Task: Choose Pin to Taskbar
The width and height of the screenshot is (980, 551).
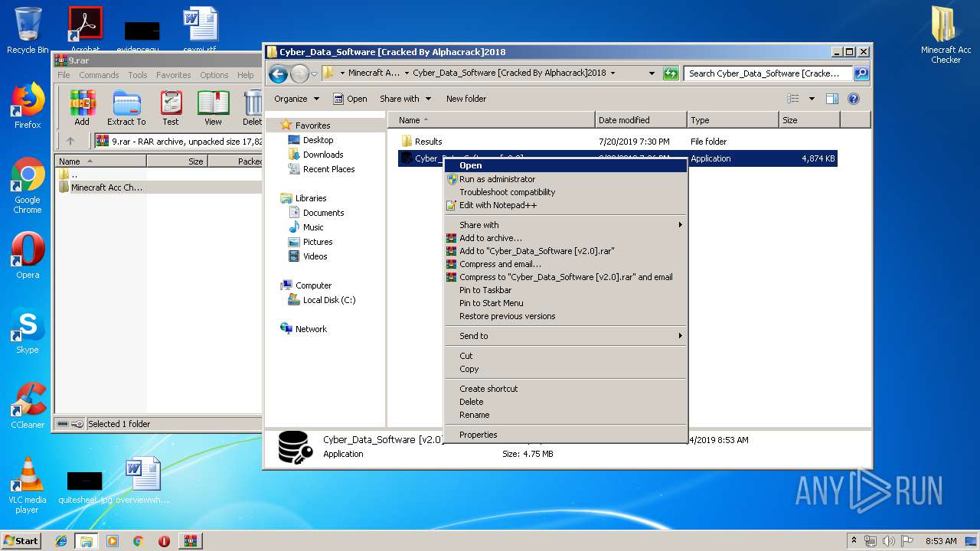Action: [566, 290]
